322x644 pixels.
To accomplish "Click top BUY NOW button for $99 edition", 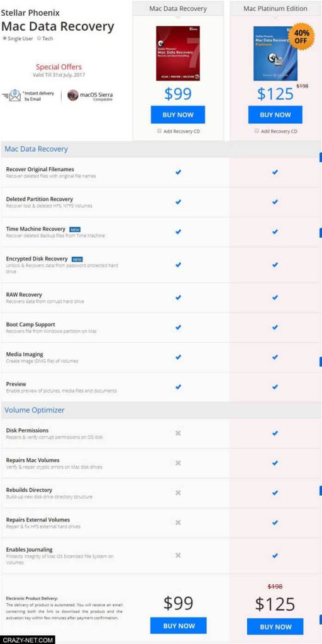I will 178,114.
